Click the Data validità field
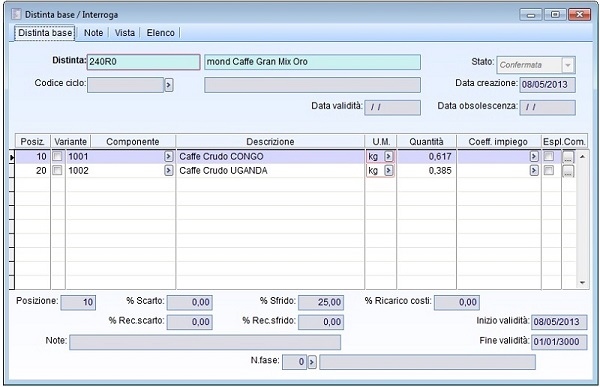600x387 pixels. (x=393, y=108)
